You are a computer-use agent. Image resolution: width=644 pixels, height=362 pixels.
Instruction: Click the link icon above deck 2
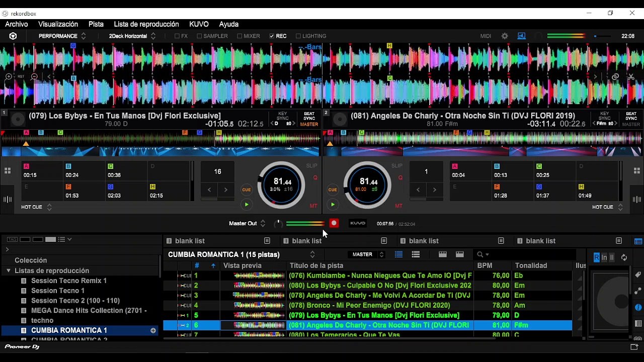(x=615, y=77)
